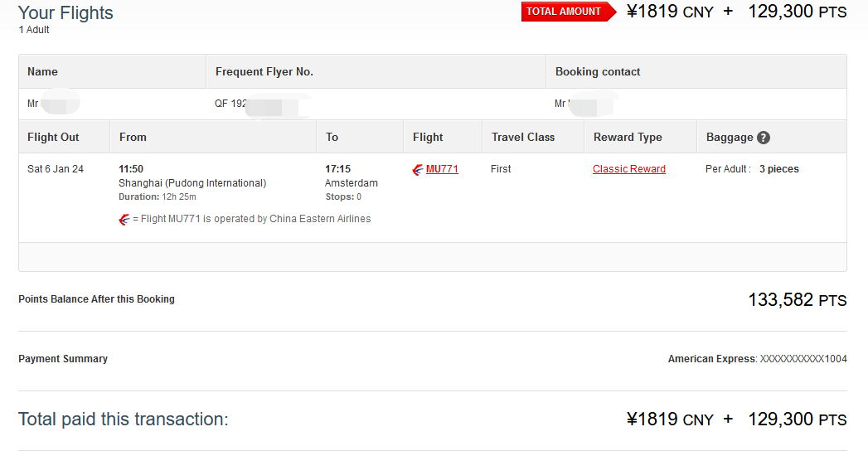Select the Travel Class column header
The height and width of the screenshot is (451, 868).
point(522,138)
